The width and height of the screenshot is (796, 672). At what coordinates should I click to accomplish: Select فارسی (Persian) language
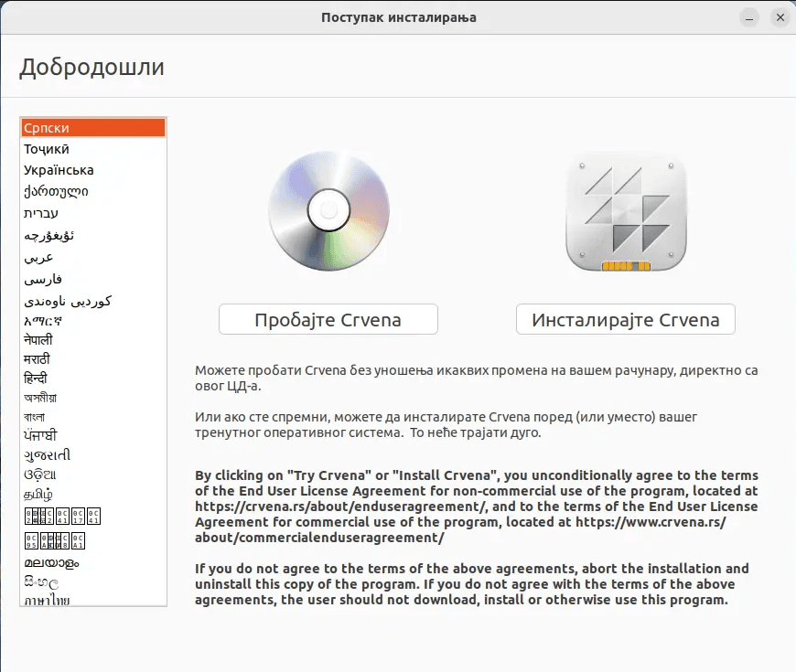tap(93, 280)
